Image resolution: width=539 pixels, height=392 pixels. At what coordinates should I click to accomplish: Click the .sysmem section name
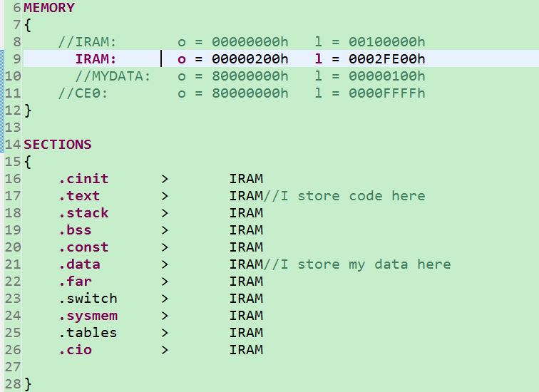click(88, 316)
